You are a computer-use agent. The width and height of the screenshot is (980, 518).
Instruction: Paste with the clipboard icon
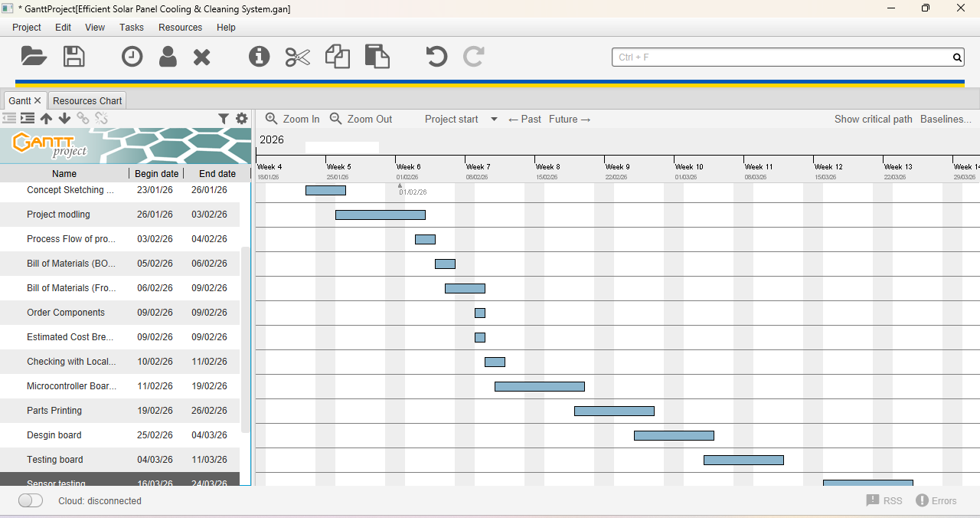377,56
